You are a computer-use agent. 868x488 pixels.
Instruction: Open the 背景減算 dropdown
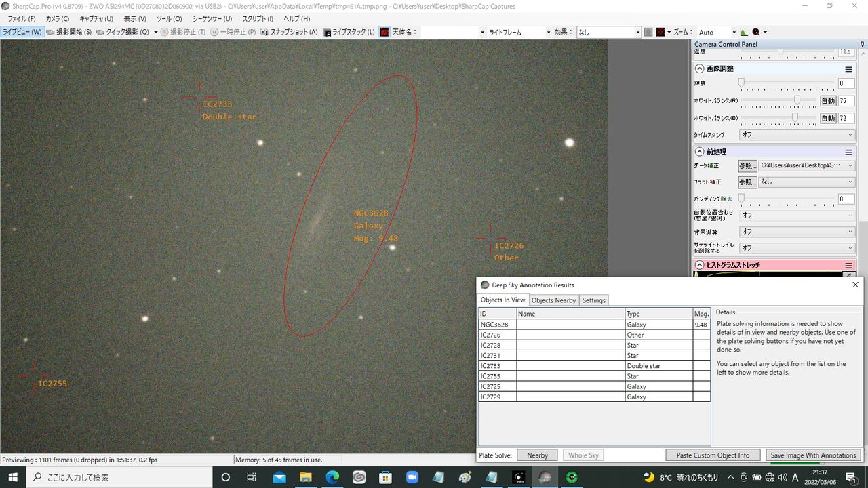pos(797,232)
